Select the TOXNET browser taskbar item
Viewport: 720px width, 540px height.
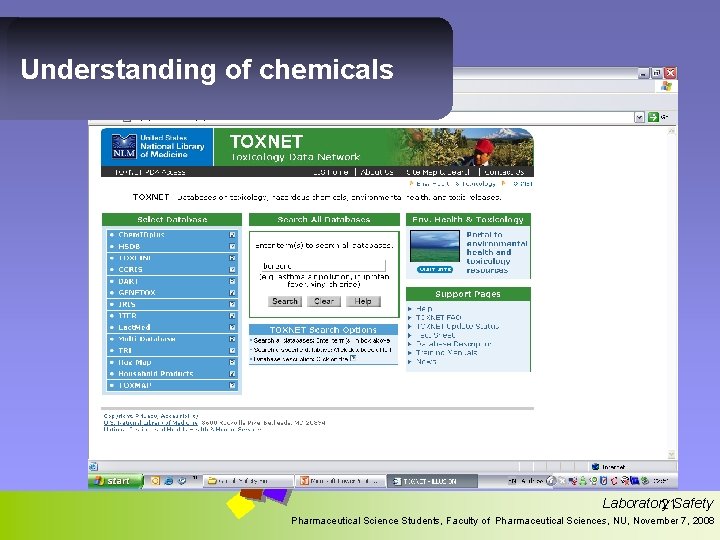pos(432,481)
